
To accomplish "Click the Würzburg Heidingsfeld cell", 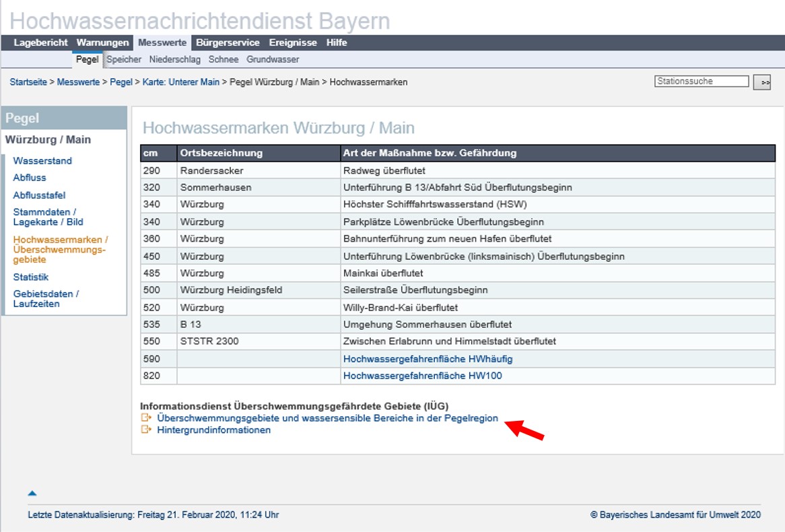I will [x=259, y=290].
